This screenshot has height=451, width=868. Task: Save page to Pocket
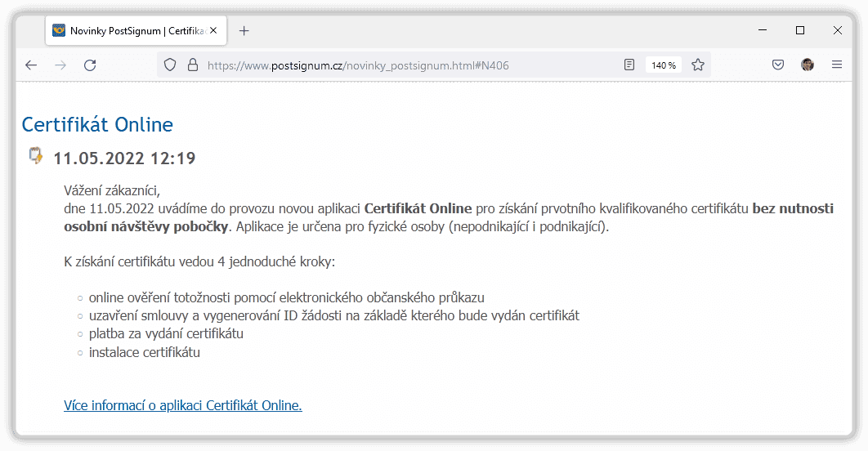click(778, 65)
